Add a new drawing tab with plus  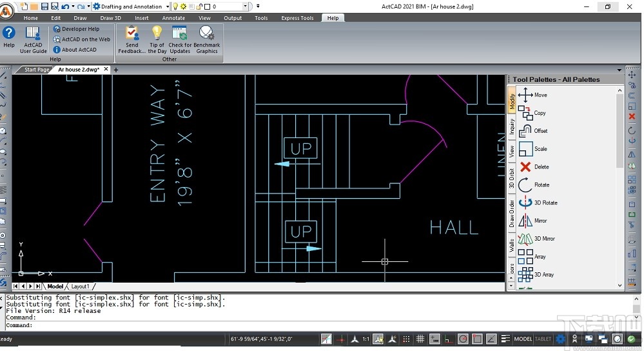point(116,70)
